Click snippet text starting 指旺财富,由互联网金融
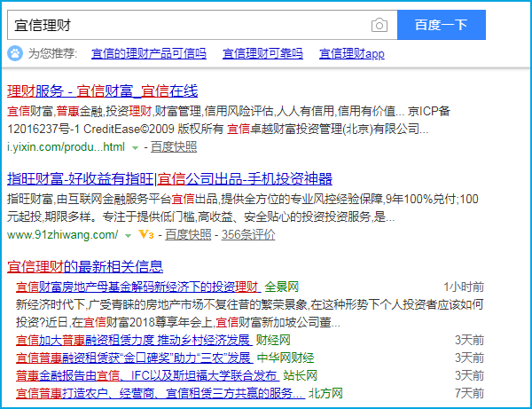This screenshot has width=532, height=409. point(243,208)
